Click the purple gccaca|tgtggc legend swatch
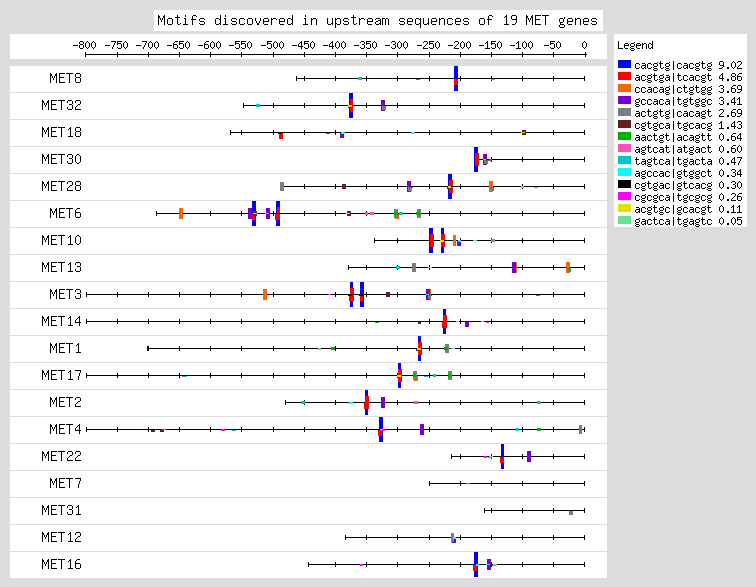Image resolution: width=756 pixels, height=587 pixels. tap(624, 100)
